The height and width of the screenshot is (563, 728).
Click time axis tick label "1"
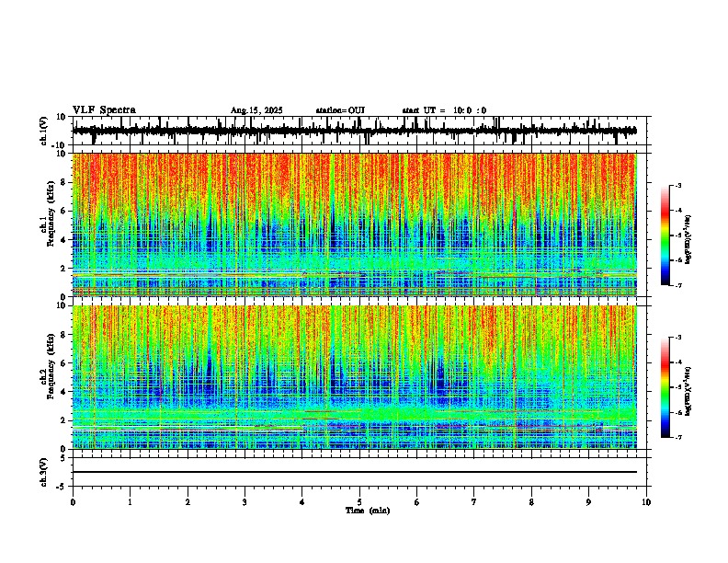click(130, 502)
